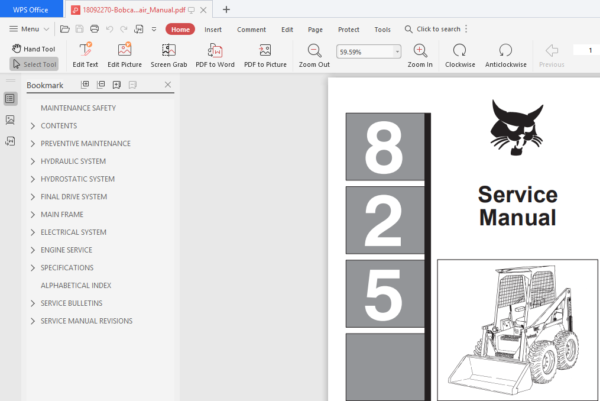Click the Save disk icon
This screenshot has height=401, width=600.
pyautogui.click(x=79, y=29)
